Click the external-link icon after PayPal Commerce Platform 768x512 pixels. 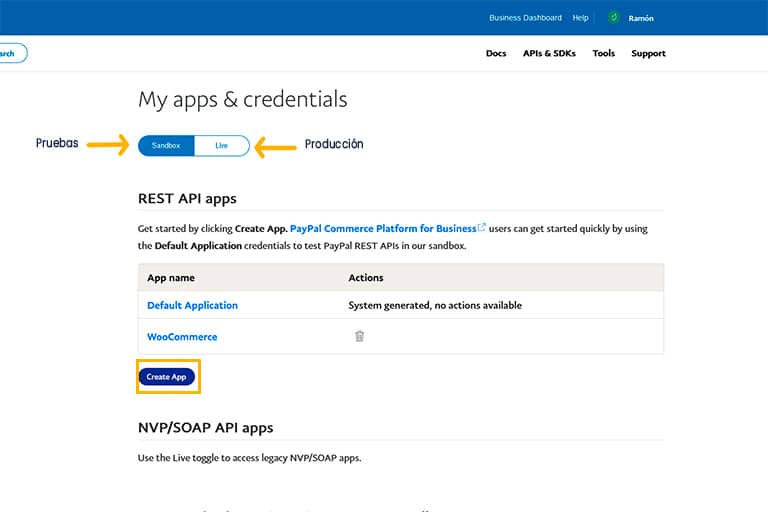click(482, 227)
